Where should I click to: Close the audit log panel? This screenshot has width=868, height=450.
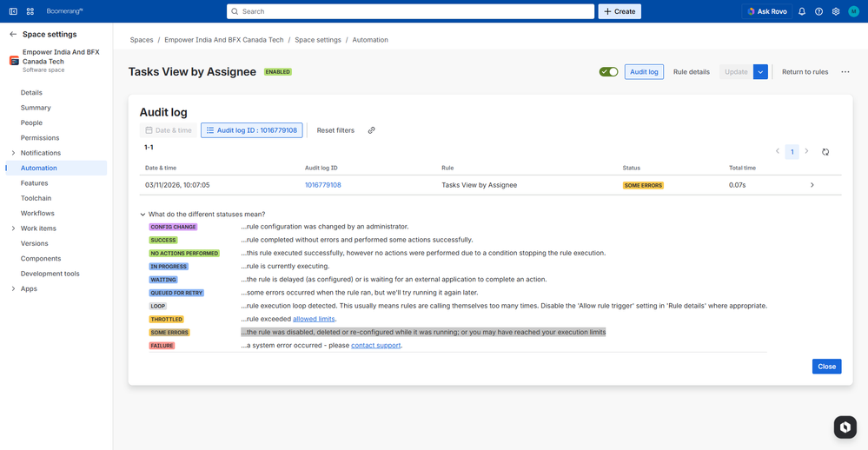point(826,367)
